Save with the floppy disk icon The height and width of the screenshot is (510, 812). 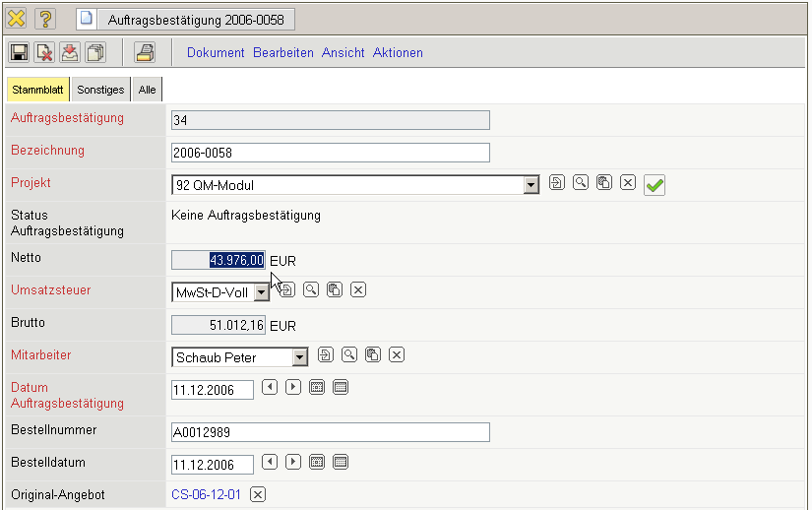19,52
